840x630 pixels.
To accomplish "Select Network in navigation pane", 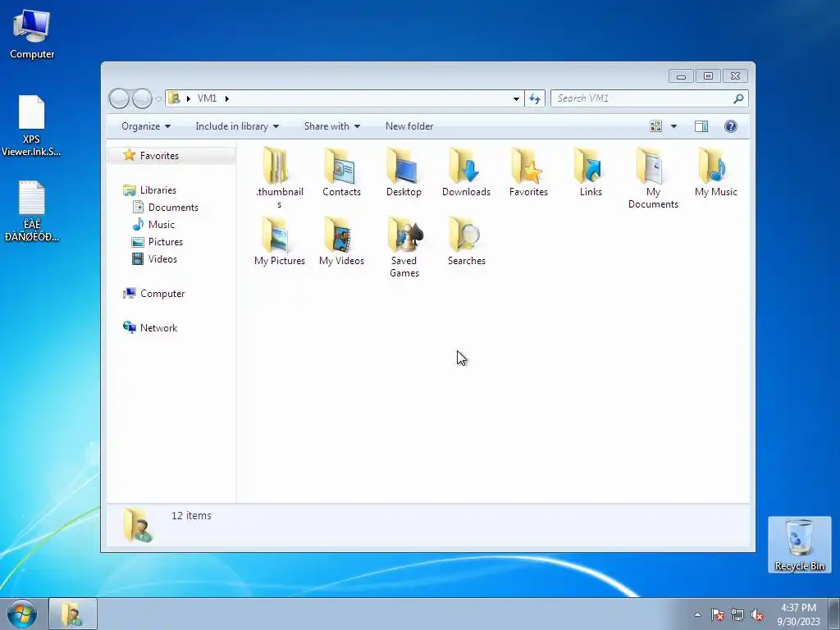I will click(x=158, y=328).
